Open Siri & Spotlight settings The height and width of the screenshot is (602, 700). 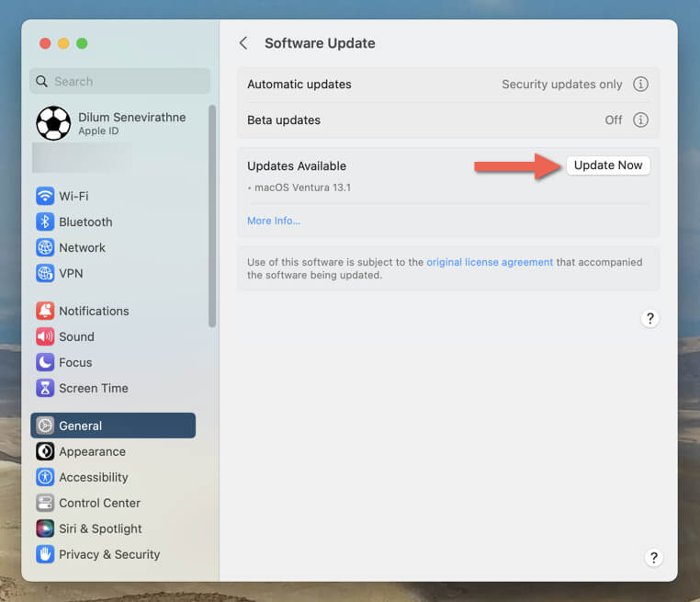(x=99, y=528)
